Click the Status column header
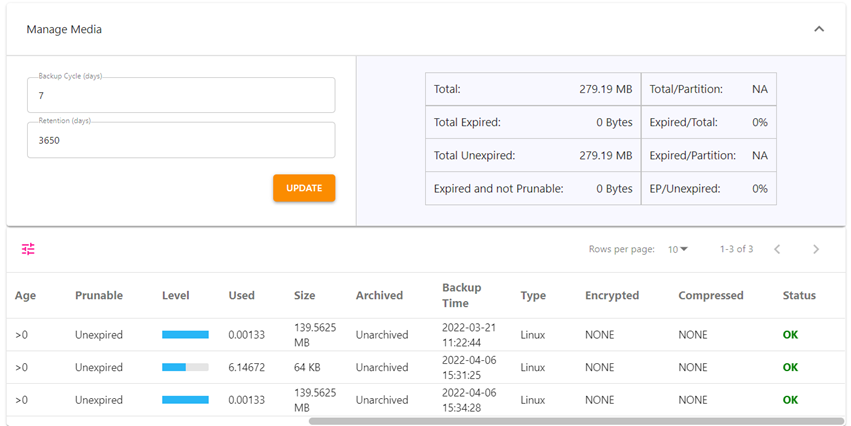851x426 pixels. tap(799, 295)
